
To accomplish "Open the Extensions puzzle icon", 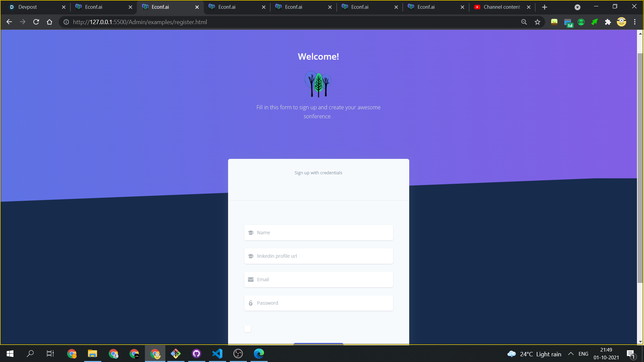I will tap(608, 22).
